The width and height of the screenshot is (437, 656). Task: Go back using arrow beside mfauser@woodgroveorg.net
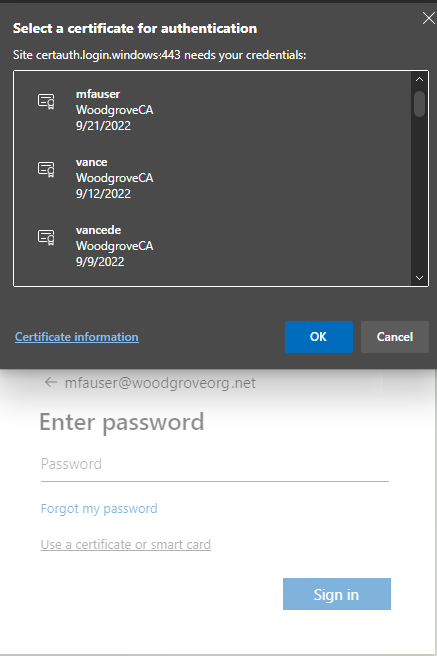coord(51,382)
